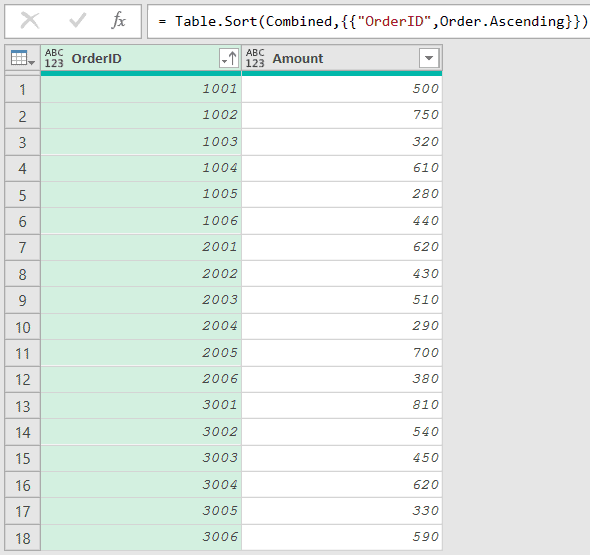The image size is (590, 555).
Task: Click OrderID cell 2001
Action: [141, 247]
